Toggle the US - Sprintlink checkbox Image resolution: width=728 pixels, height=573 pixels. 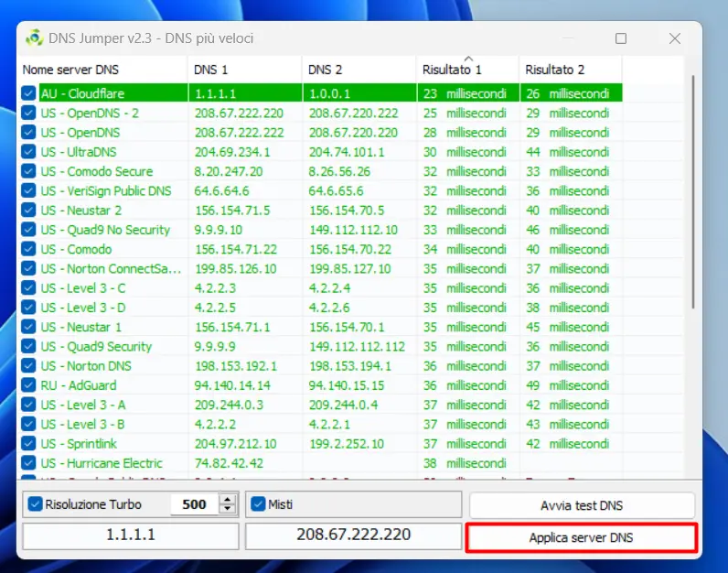tap(28, 444)
